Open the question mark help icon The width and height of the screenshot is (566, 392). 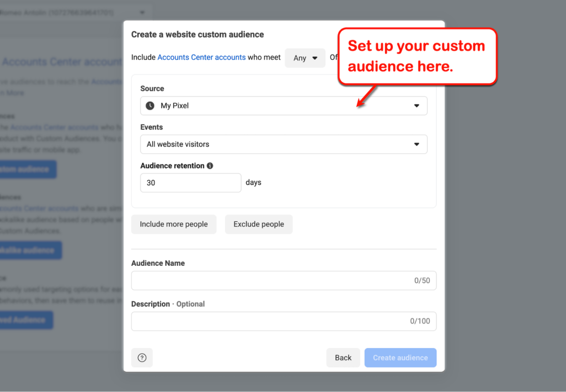click(141, 358)
